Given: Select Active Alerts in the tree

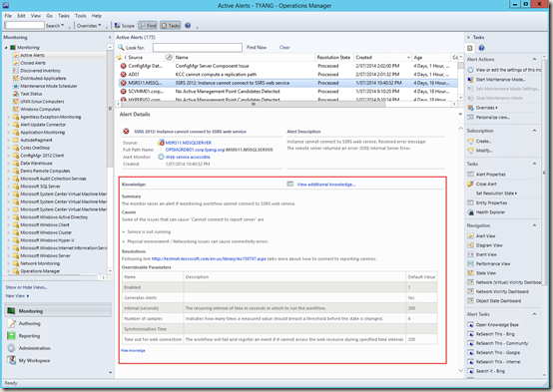Looking at the screenshot, I should [x=33, y=55].
